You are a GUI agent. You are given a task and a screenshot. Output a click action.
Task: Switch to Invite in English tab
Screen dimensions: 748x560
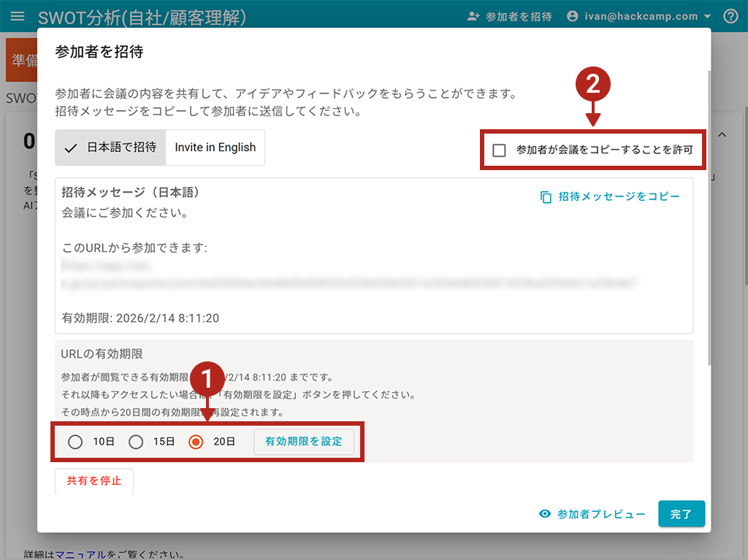pos(215,147)
